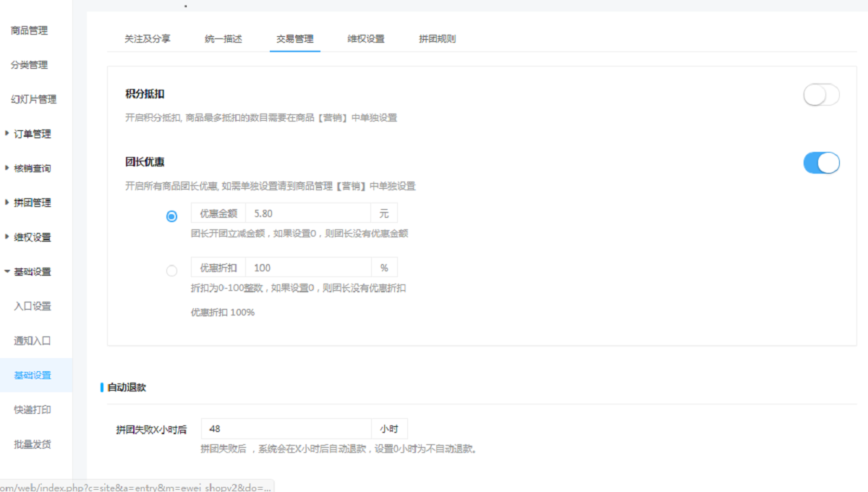Open 商品管理 in the sidebar

[29, 30]
